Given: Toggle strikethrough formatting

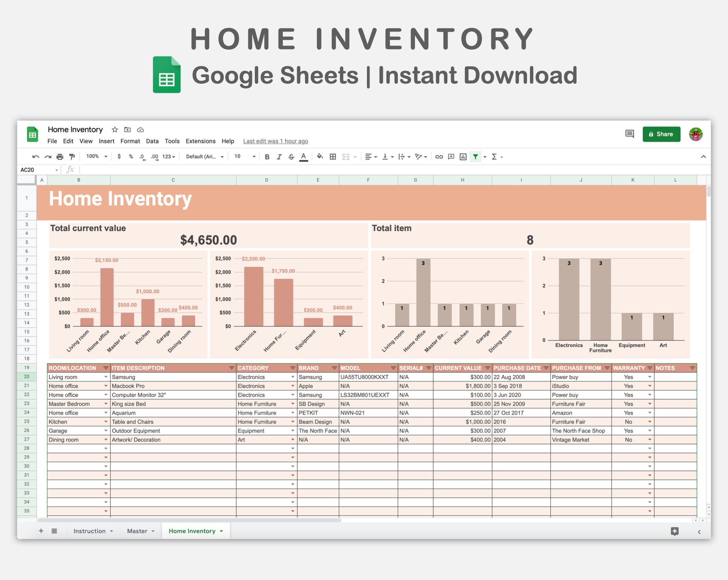Looking at the screenshot, I should click(291, 157).
